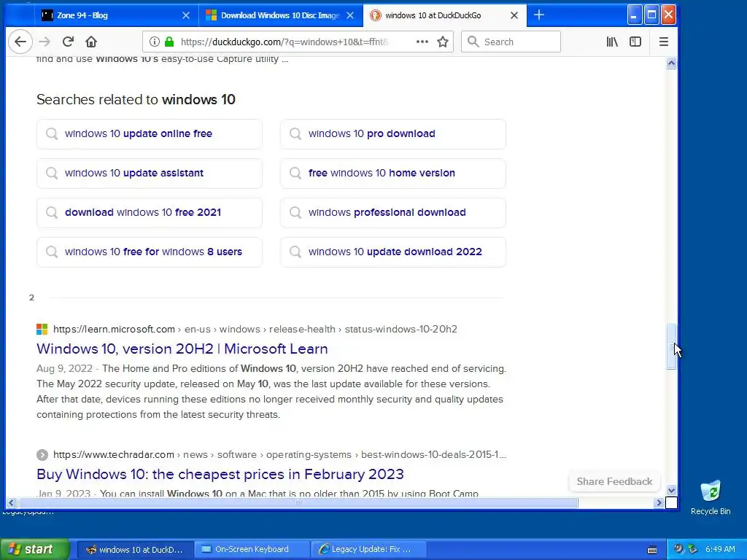Click the Share Feedback button
The image size is (747, 560).
pyautogui.click(x=614, y=481)
